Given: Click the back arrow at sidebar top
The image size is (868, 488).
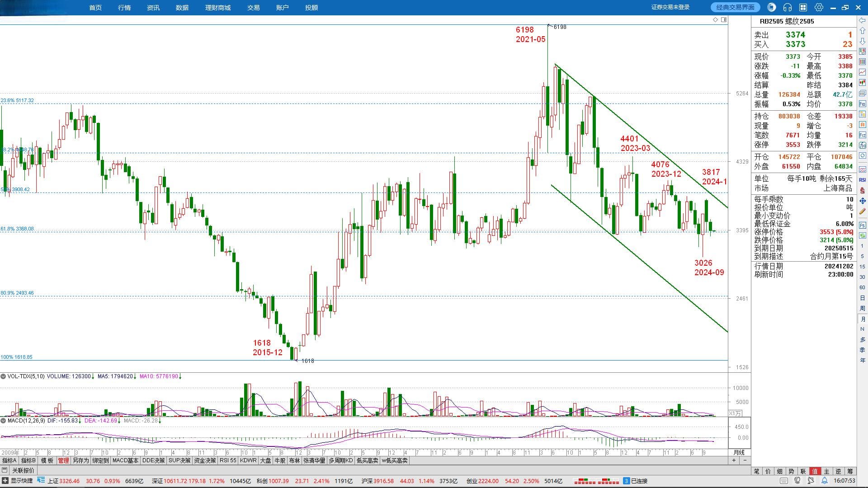Looking at the screenshot, I should [x=862, y=21].
